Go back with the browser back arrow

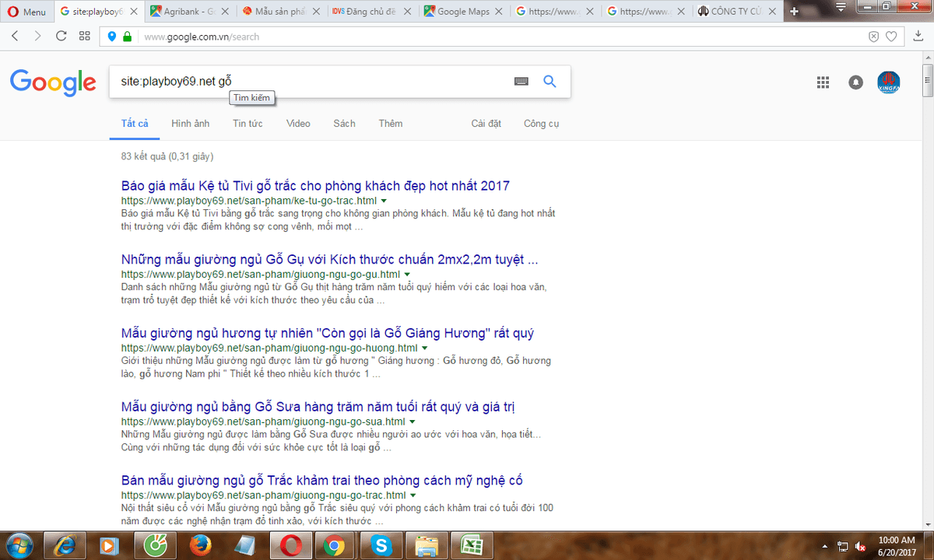pyautogui.click(x=16, y=37)
